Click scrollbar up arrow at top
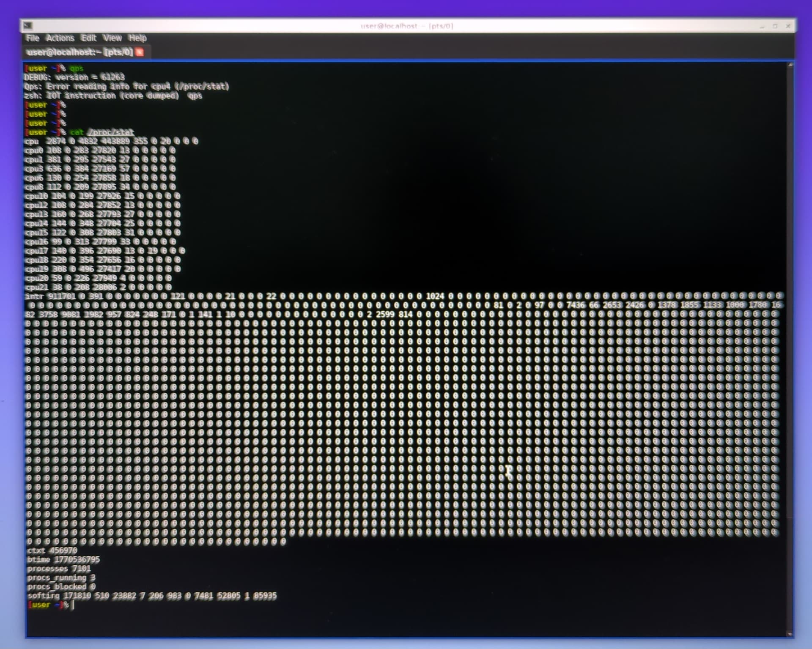The height and width of the screenshot is (649, 812). pos(790,65)
